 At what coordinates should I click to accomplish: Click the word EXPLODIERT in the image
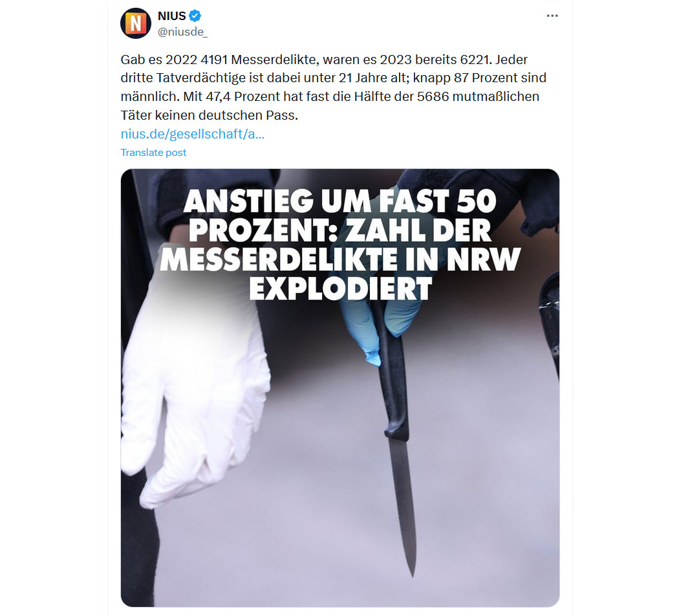click(341, 289)
